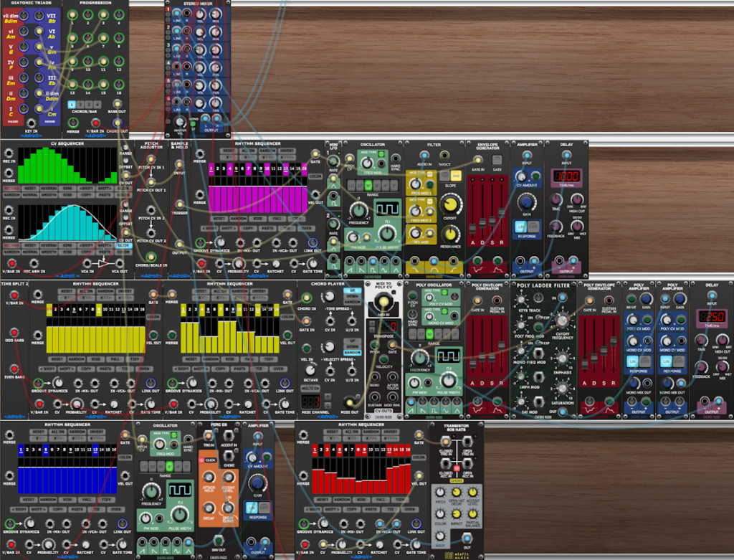Toggle the highlighted GLIDE button on CV Sequencer
This screenshot has height=560, width=734.
124,245
